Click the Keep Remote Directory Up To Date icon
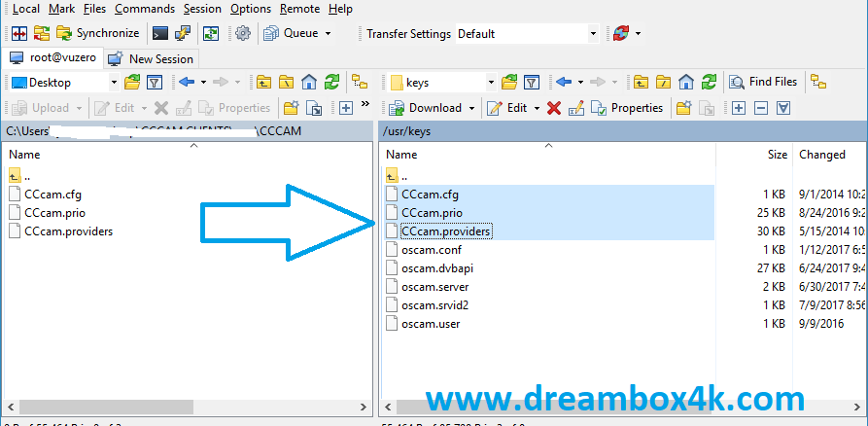 pos(211,33)
